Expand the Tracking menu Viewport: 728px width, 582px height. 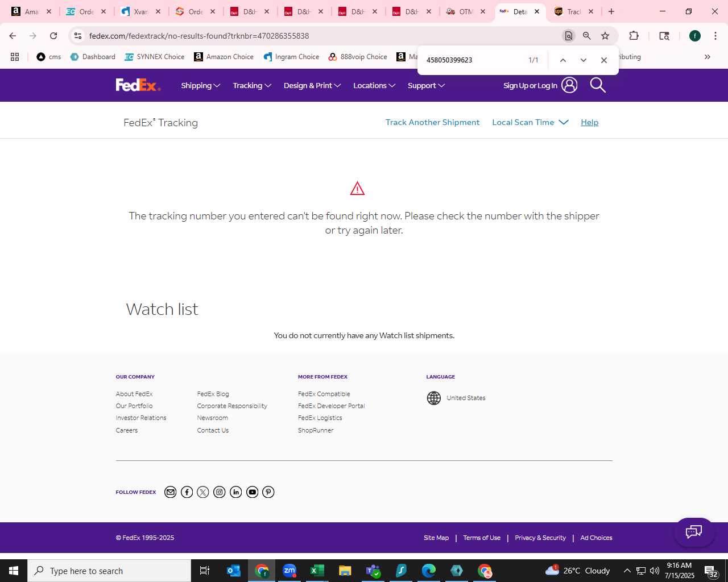tap(252, 86)
